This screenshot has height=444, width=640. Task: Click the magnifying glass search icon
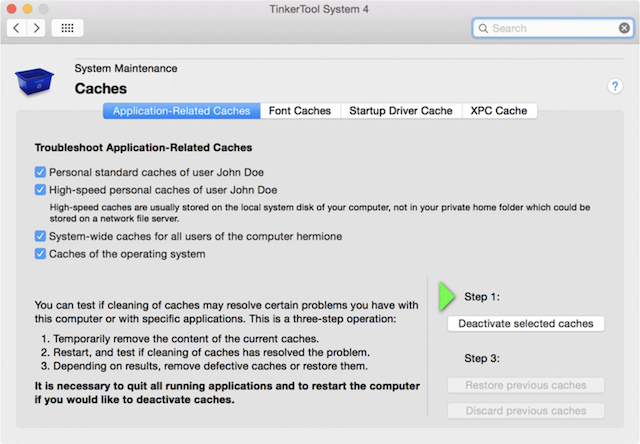pos(483,28)
